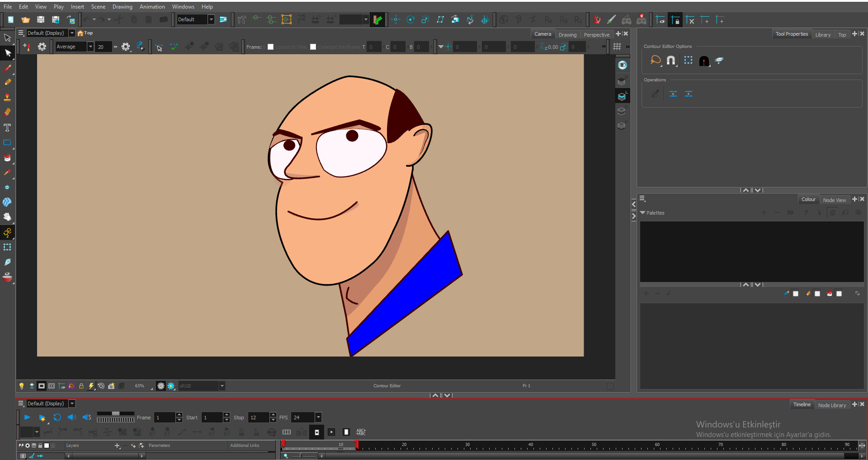
Task: Enable the Snap to Contour option
Action: tap(671, 60)
